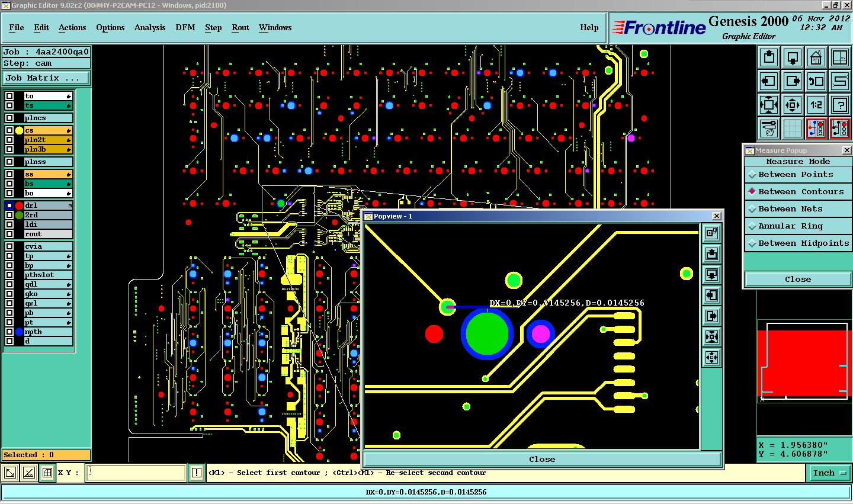Click zoom in icon in Popview toolbar

(x=711, y=337)
